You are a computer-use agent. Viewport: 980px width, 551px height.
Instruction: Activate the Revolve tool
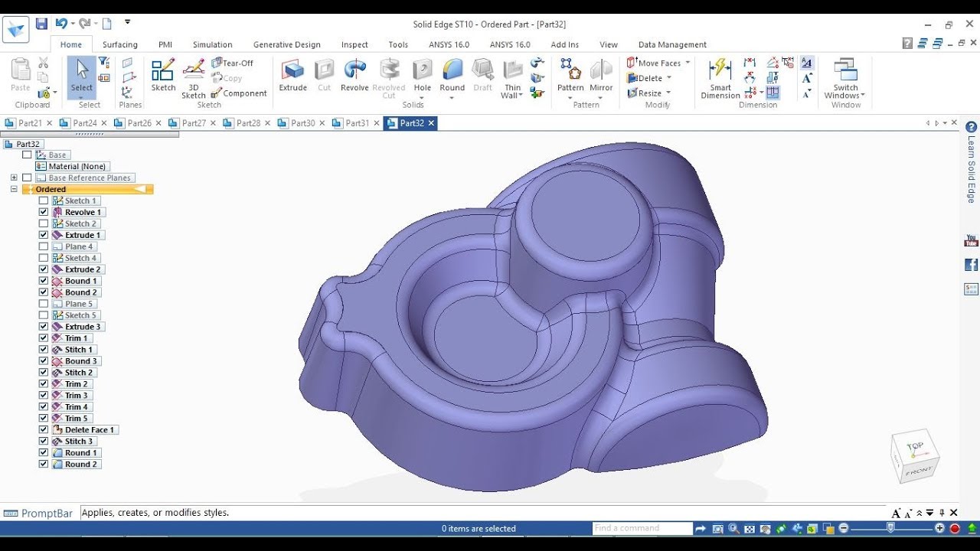click(x=354, y=75)
